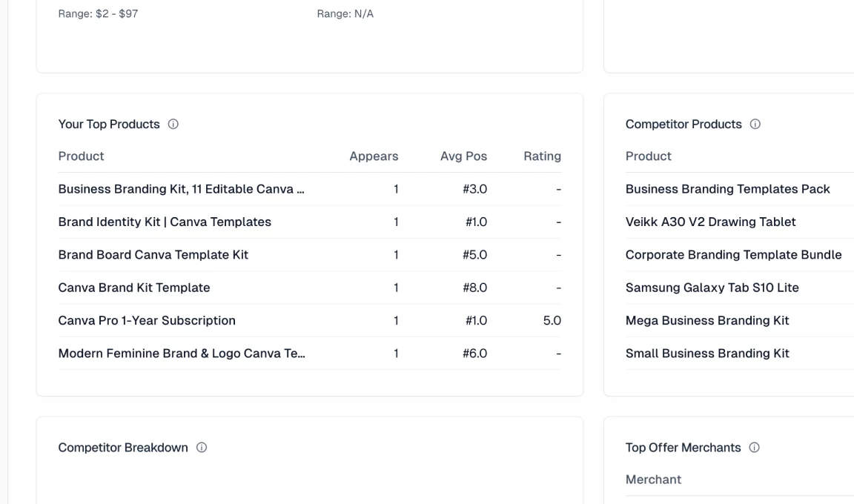The width and height of the screenshot is (854, 504).
Task: Open the Competitor Breakdown info icon
Action: (200, 447)
